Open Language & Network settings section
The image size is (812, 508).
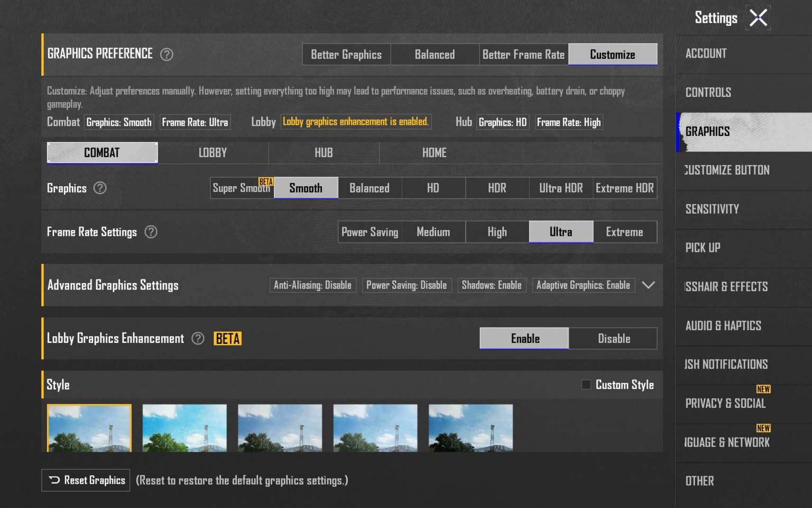tap(744, 442)
